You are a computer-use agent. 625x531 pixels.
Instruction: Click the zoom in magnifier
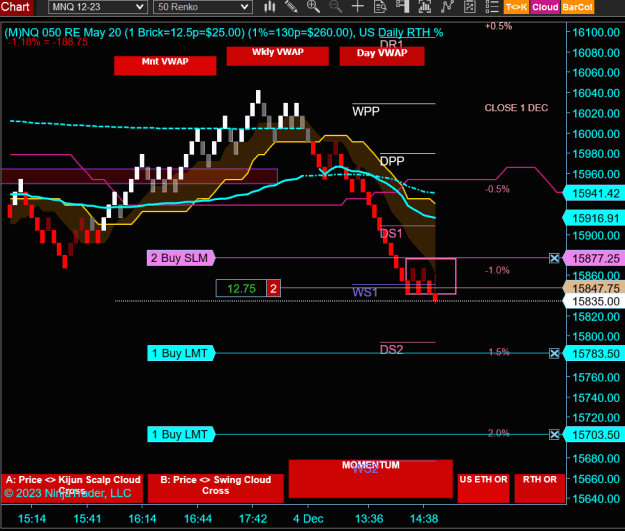tap(313, 6)
